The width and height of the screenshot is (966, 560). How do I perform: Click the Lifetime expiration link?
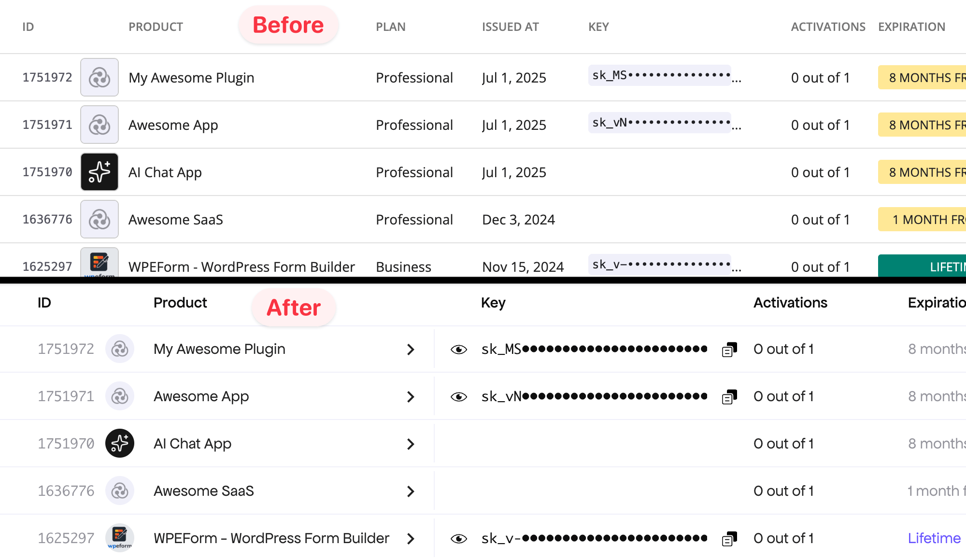[934, 538]
